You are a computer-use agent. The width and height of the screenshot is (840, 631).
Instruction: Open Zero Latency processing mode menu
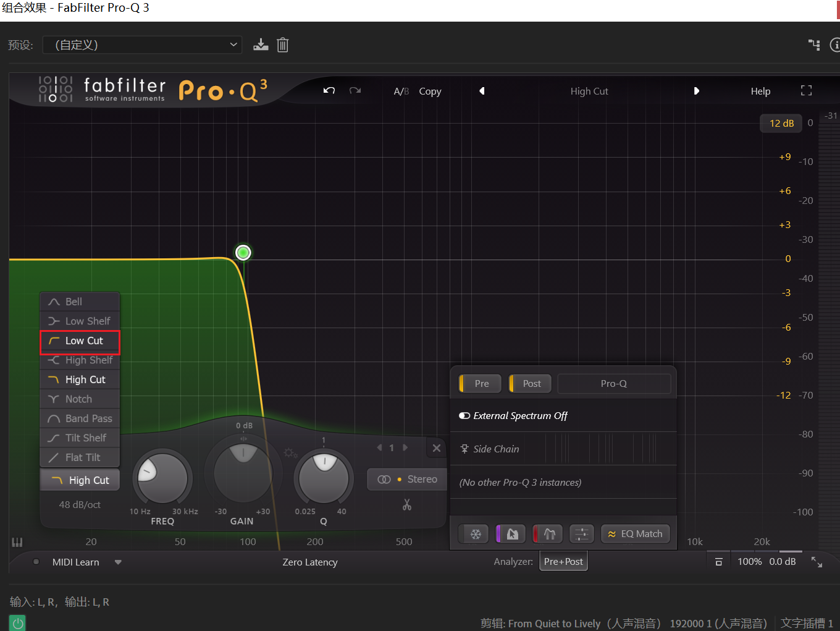coord(310,562)
